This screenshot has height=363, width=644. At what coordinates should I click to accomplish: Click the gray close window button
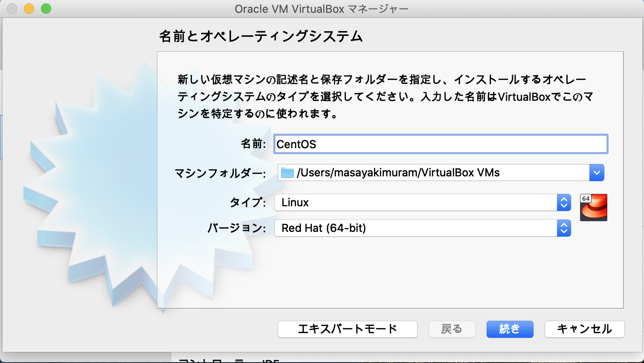[12, 9]
